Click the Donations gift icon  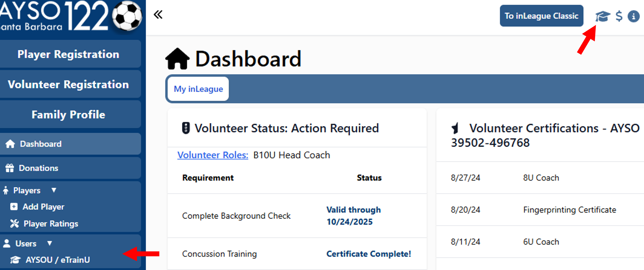point(10,168)
